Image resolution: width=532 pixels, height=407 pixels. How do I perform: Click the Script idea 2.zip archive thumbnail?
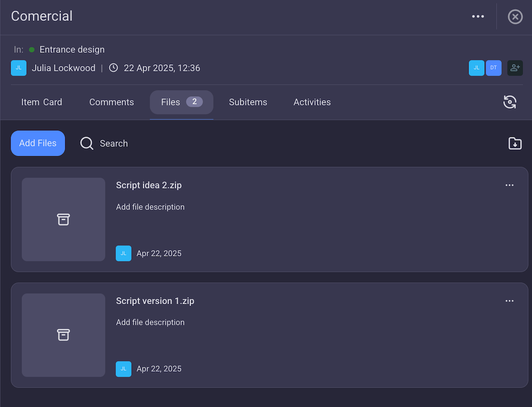pos(63,219)
